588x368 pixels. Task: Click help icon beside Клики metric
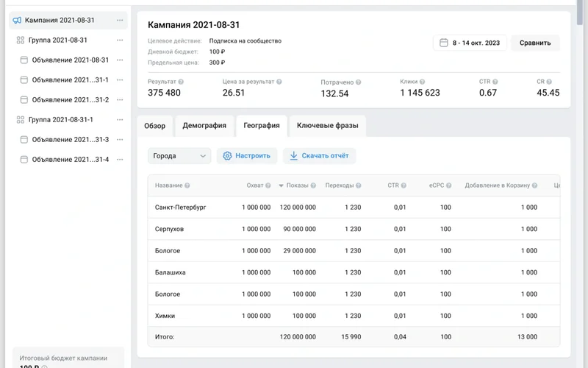pos(422,82)
